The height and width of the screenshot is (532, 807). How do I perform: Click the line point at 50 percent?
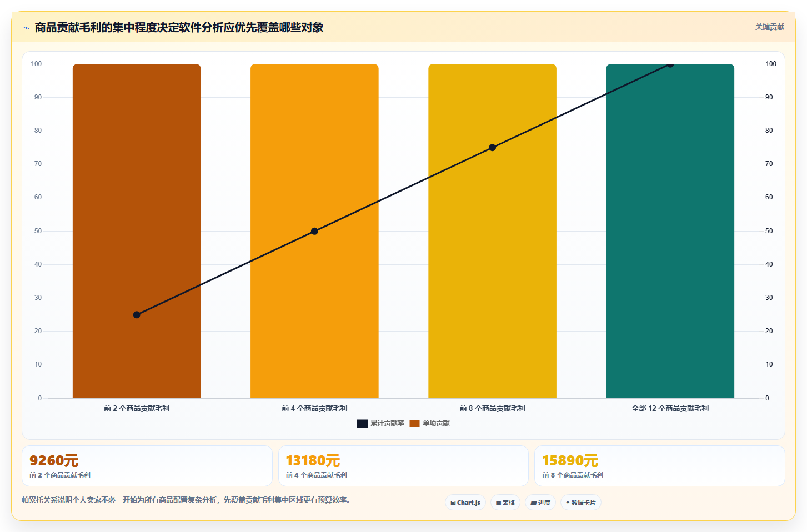[314, 231]
